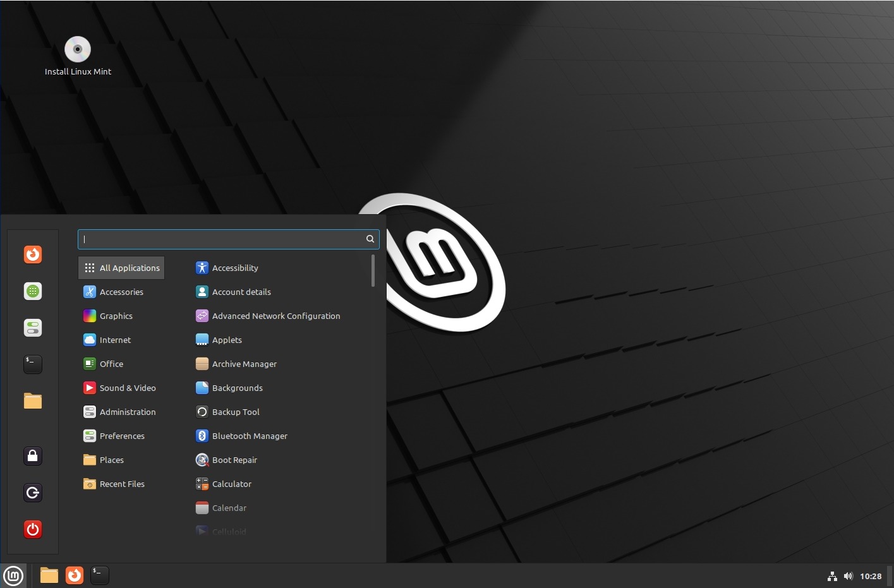
Task: Launch Software Manager from favorites sidebar
Action: point(33,291)
